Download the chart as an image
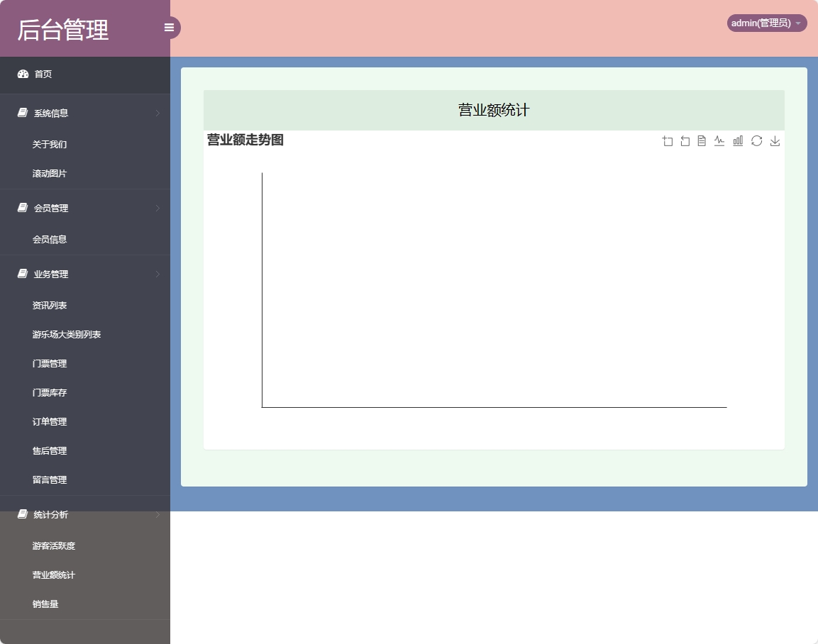The image size is (818, 644). point(775,141)
